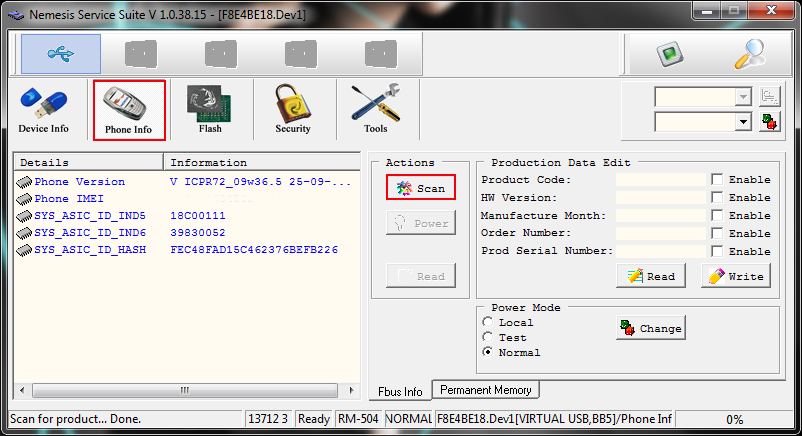
Task: Click the Prod Serial Number field
Action: pyautogui.click(x=661, y=251)
